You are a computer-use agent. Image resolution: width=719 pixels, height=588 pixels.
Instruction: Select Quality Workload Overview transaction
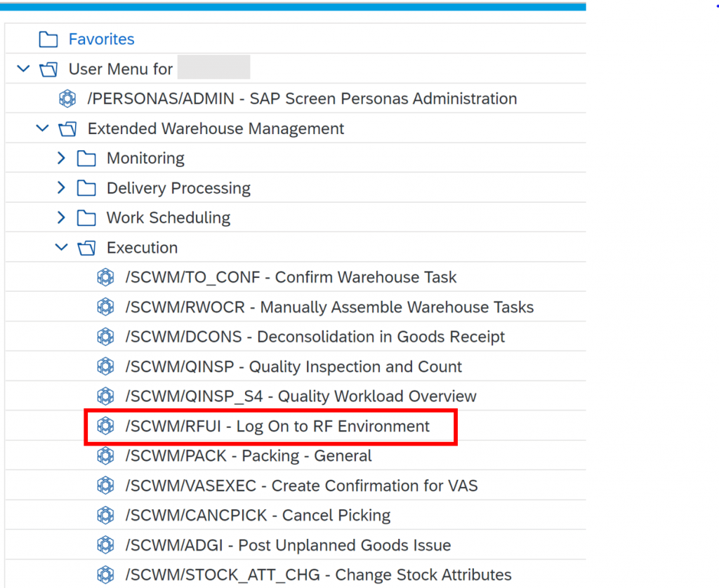pyautogui.click(x=301, y=396)
